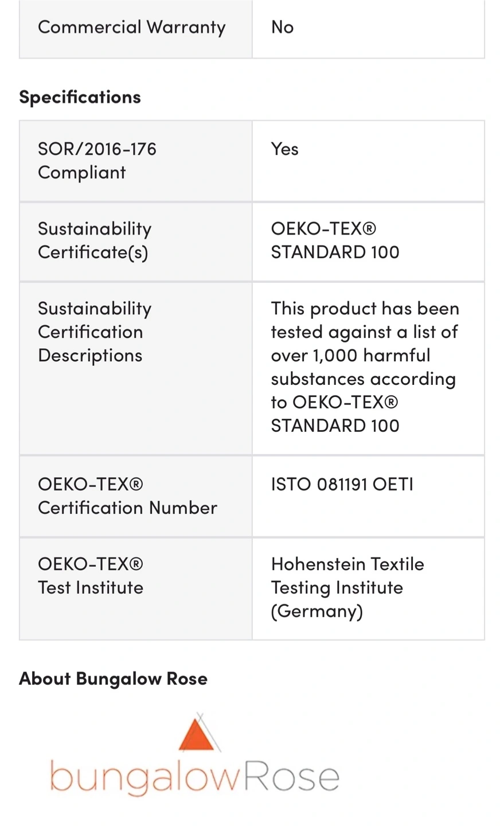
Task: Select the Specifications heading
Action: click(80, 97)
